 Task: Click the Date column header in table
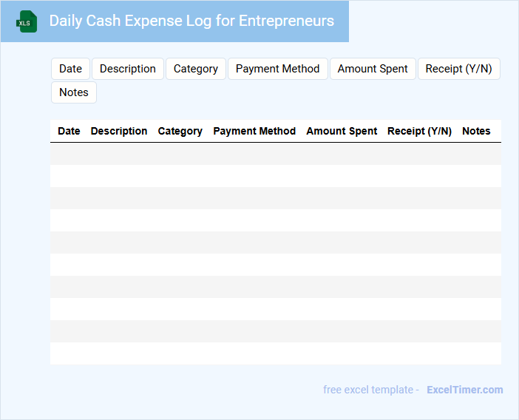[x=69, y=131]
